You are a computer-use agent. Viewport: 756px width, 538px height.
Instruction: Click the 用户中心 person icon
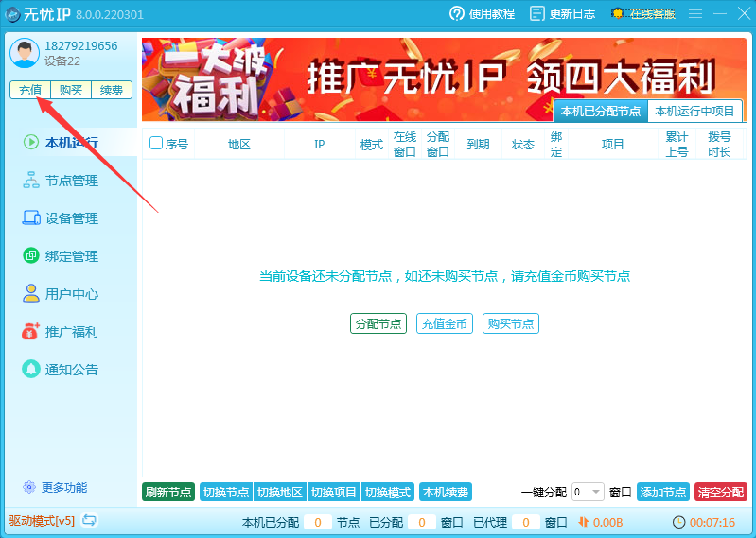(31, 293)
